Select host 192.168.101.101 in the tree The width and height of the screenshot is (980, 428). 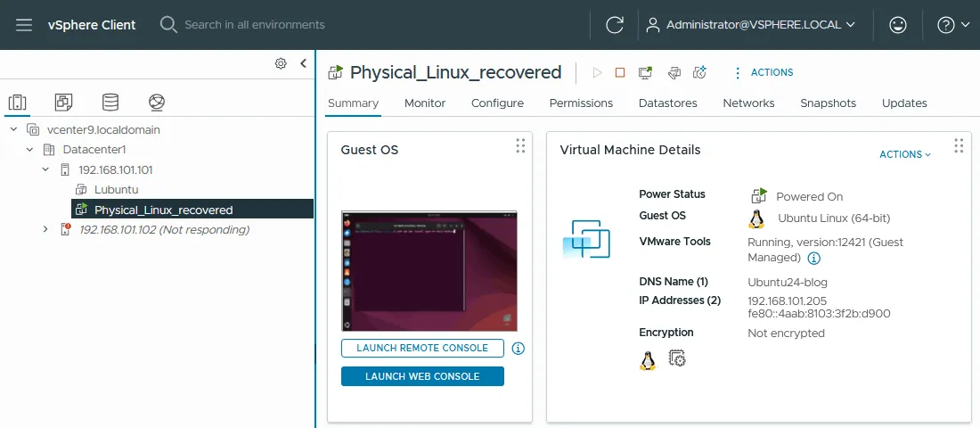point(116,169)
